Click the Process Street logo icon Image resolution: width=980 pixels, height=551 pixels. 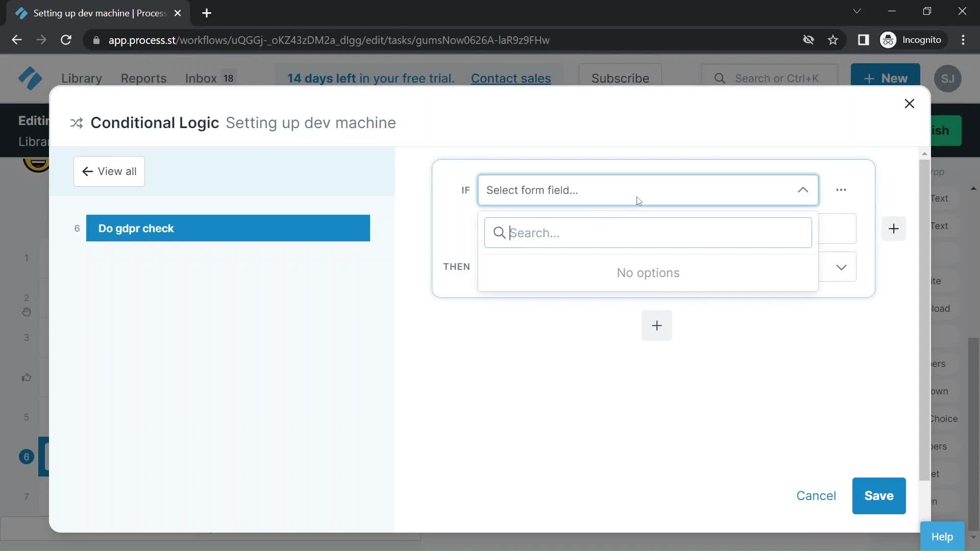(x=30, y=78)
